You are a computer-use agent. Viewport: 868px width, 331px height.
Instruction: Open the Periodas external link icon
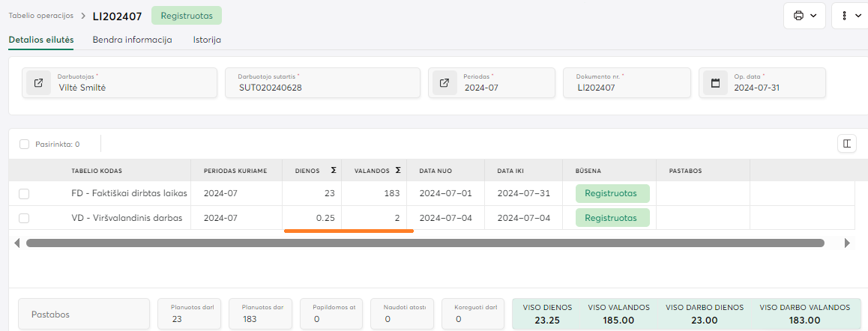coord(444,82)
